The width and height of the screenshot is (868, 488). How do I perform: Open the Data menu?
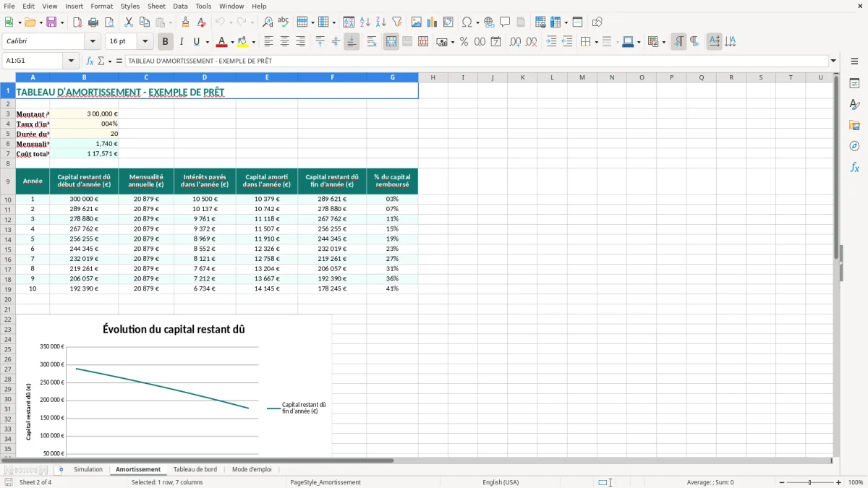[x=180, y=6]
